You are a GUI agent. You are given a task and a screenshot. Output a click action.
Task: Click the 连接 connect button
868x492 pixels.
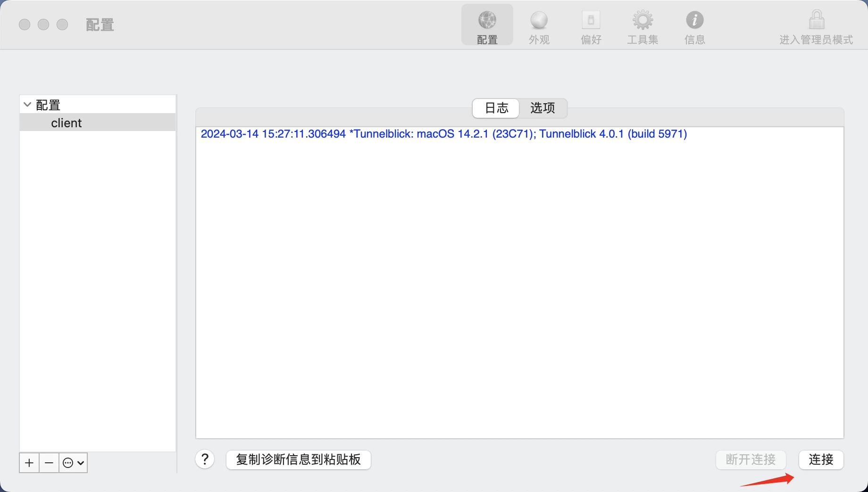click(821, 459)
